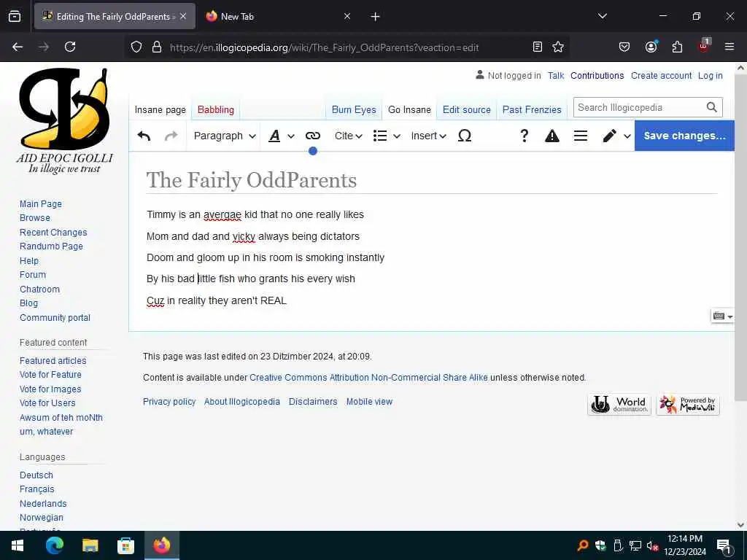Reload the page with refresh button
Screen dimensions: 747x560
(70, 47)
